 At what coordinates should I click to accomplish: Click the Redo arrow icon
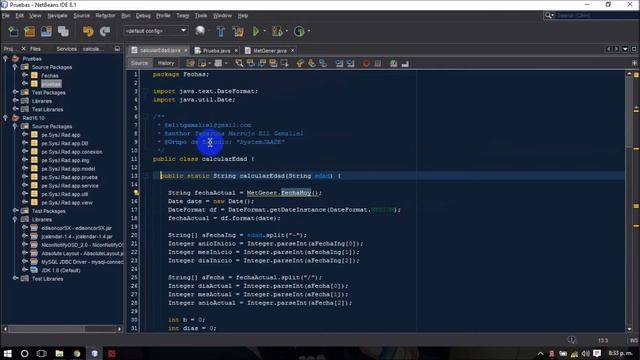coord(105,31)
